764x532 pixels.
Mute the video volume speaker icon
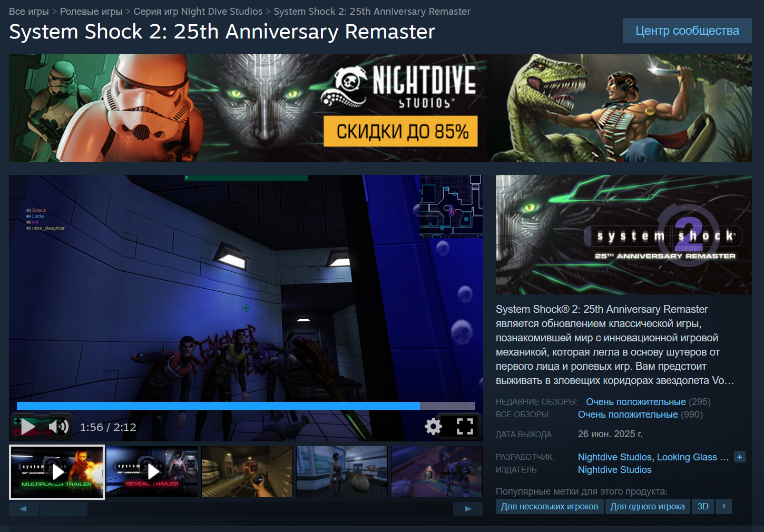pyautogui.click(x=59, y=426)
